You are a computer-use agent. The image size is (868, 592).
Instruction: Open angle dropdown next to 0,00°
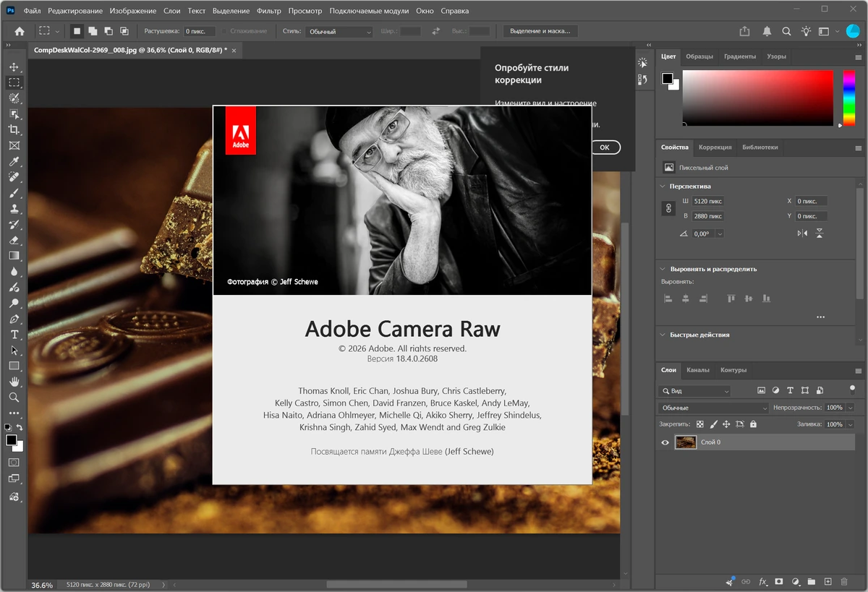point(719,234)
